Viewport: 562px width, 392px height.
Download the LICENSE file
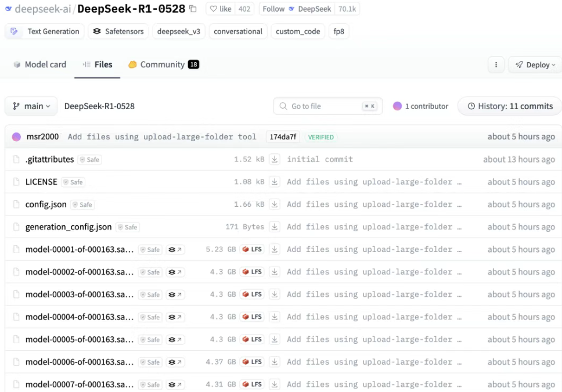tap(275, 182)
